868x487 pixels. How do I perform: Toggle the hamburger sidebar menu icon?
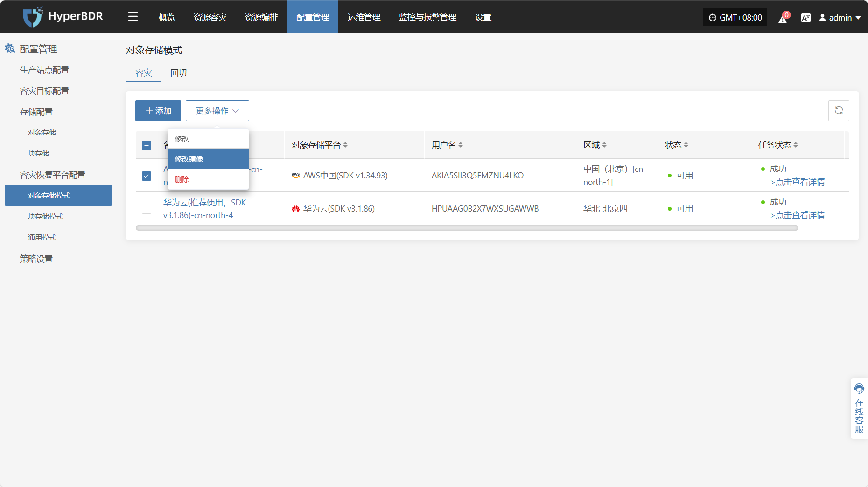(x=133, y=17)
